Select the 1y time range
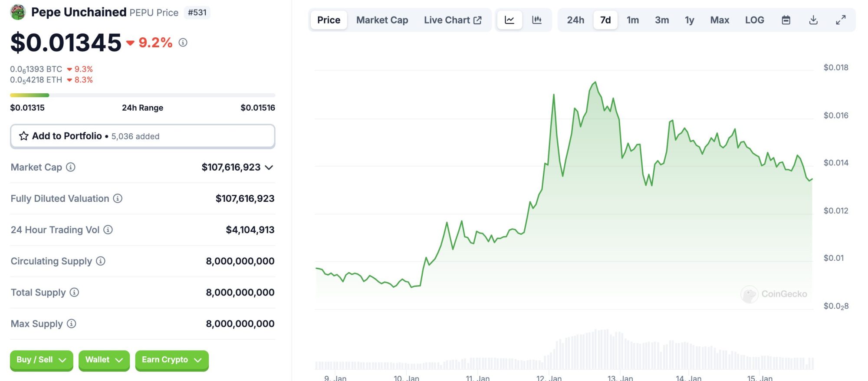Viewport: 868px width, 381px height. tap(689, 20)
